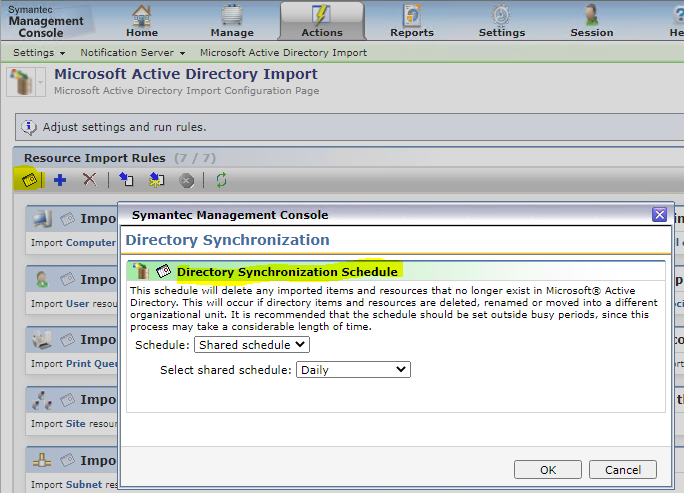Click the computer icon in Import Computer rule
684x493 pixels.
click(x=42, y=219)
